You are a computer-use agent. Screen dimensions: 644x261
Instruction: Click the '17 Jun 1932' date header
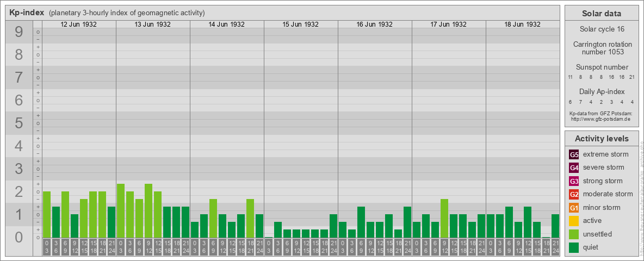[x=449, y=24]
